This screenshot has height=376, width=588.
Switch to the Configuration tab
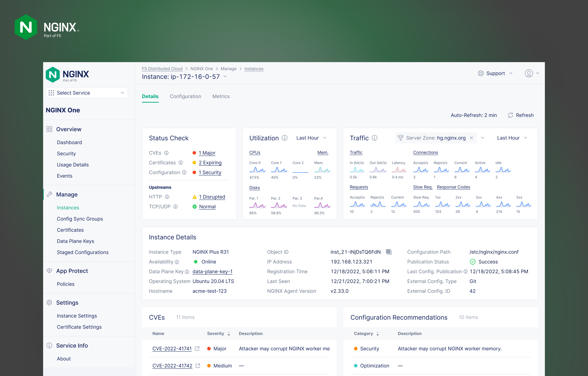click(186, 96)
